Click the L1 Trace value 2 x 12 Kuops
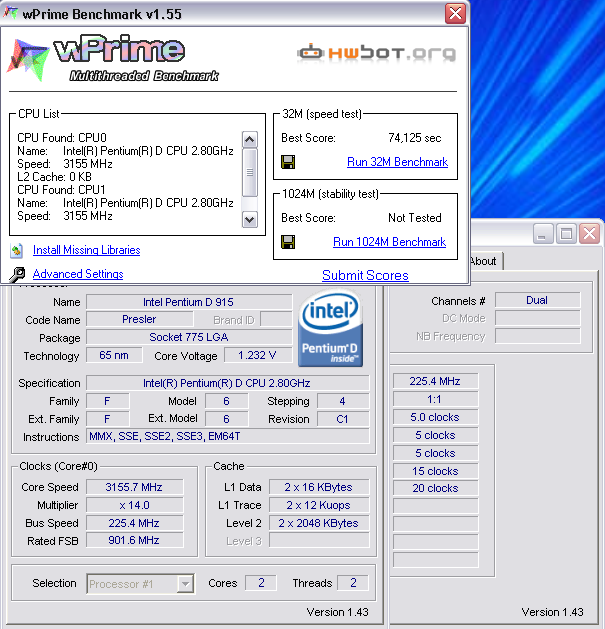605x629 pixels. (319, 505)
